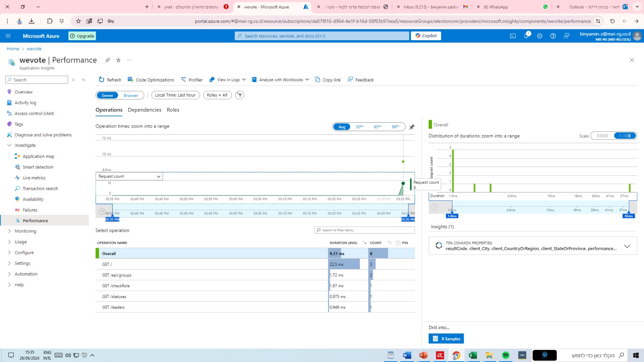Switch distribution scale to linear
644x362 pixels.
pyautogui.click(x=602, y=136)
